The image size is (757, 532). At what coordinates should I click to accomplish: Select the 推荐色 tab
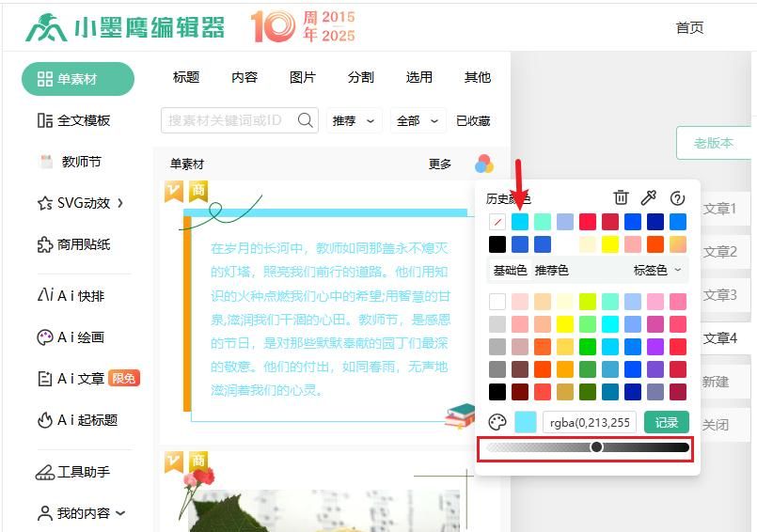[551, 271]
